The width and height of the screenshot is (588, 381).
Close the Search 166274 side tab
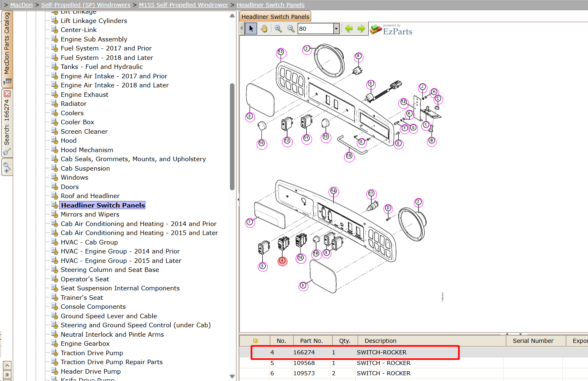(7, 94)
